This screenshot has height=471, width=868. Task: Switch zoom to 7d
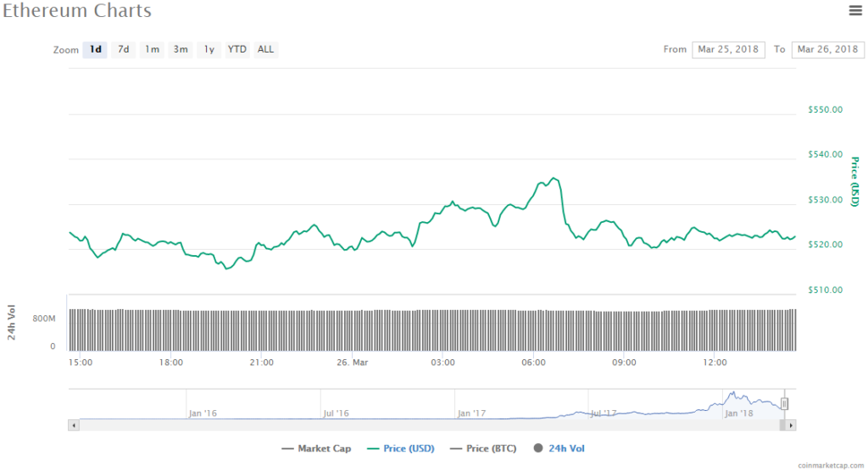click(124, 49)
